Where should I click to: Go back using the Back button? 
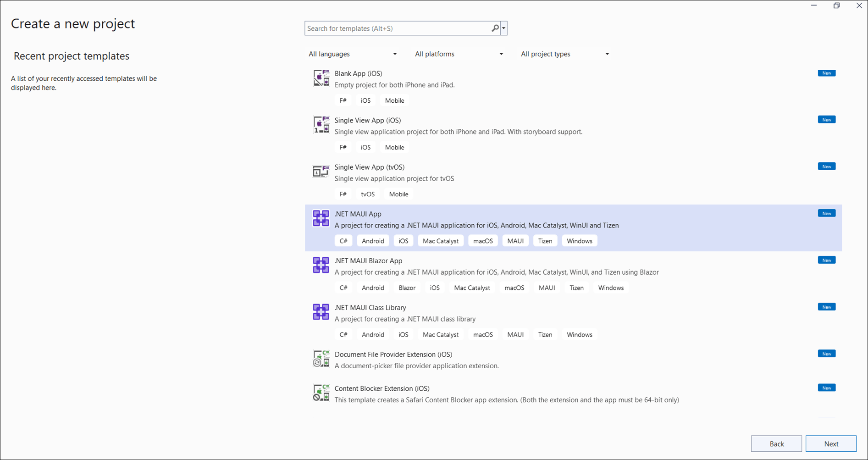point(776,443)
